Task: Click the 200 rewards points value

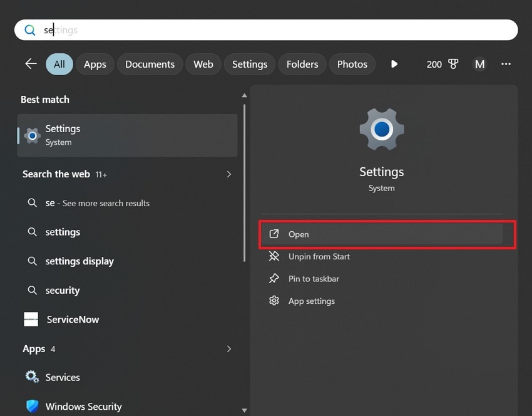Action: coord(434,64)
